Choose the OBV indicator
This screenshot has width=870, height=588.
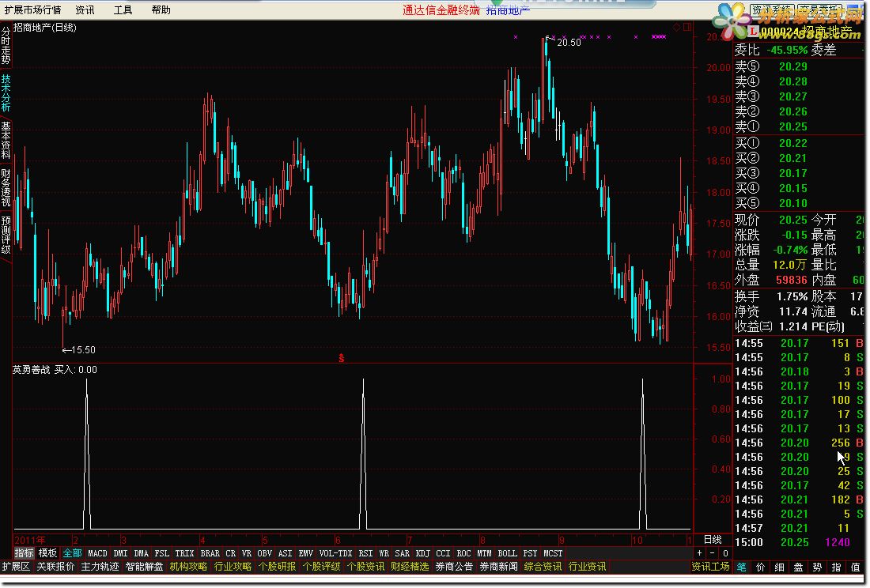265,553
